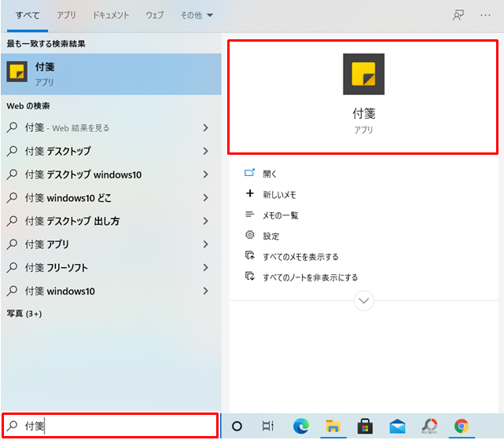This screenshot has width=504, height=440.
Task: Open the magnifier app icon beside Chrome
Action: click(x=429, y=426)
